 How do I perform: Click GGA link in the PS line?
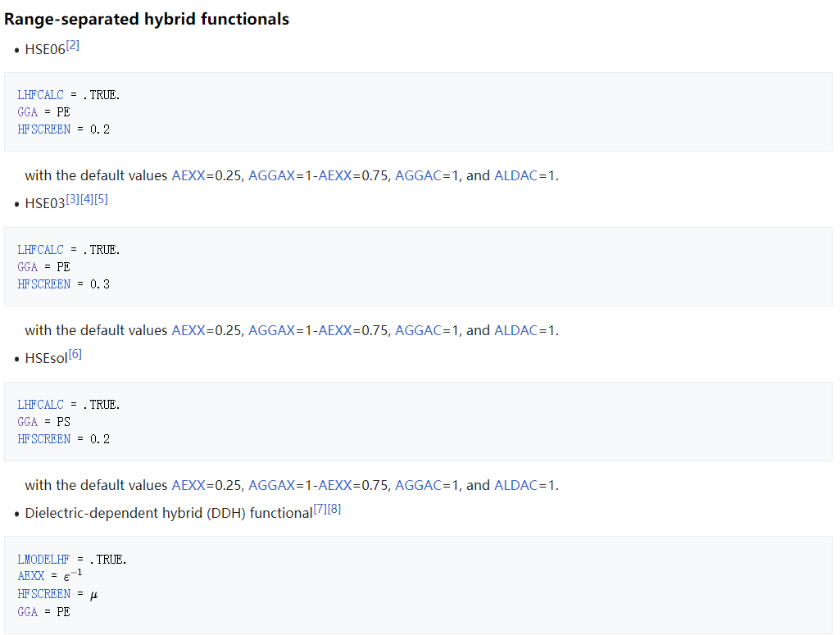(x=28, y=422)
